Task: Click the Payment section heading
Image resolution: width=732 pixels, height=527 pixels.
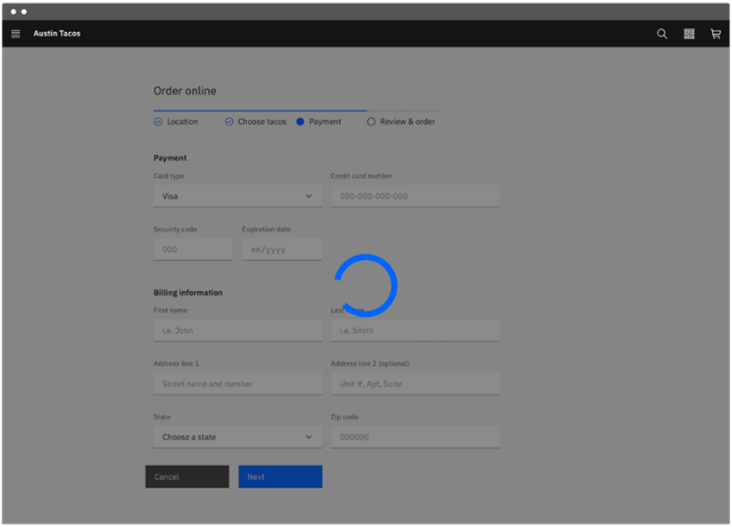Action: point(170,158)
